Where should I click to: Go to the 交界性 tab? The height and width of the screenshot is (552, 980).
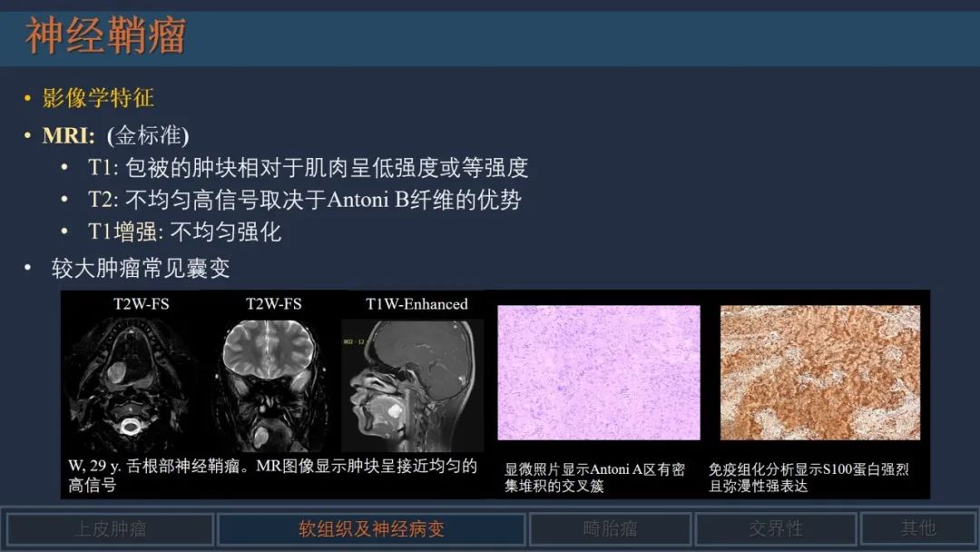point(776,529)
